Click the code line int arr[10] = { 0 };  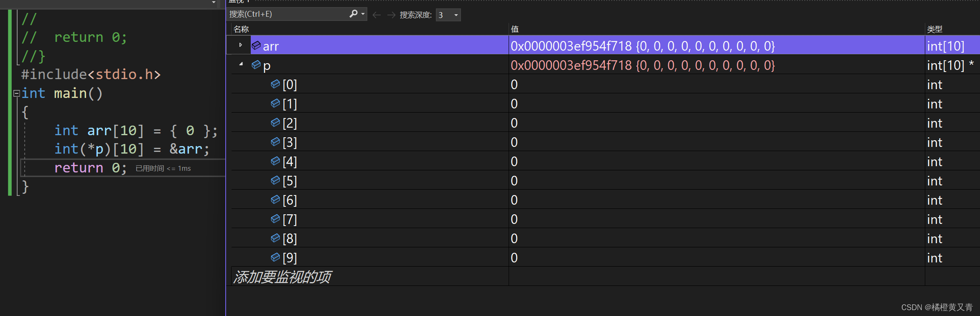pos(136,131)
